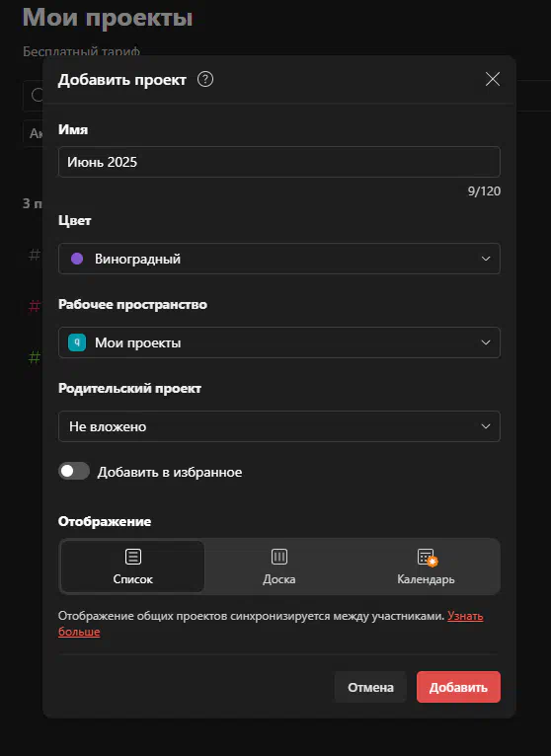Viewport: 551px width, 756px height.
Task: Close the Добавить проект dialog with X
Action: 492,79
